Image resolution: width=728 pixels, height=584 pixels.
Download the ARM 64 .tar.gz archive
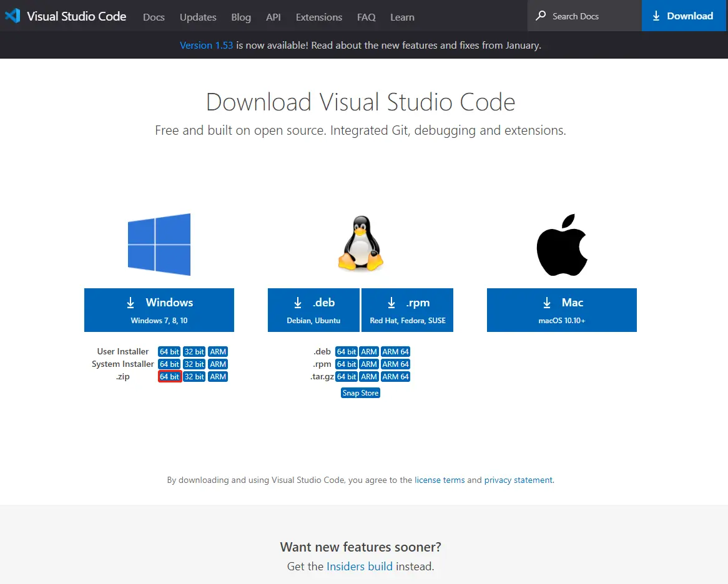(395, 376)
